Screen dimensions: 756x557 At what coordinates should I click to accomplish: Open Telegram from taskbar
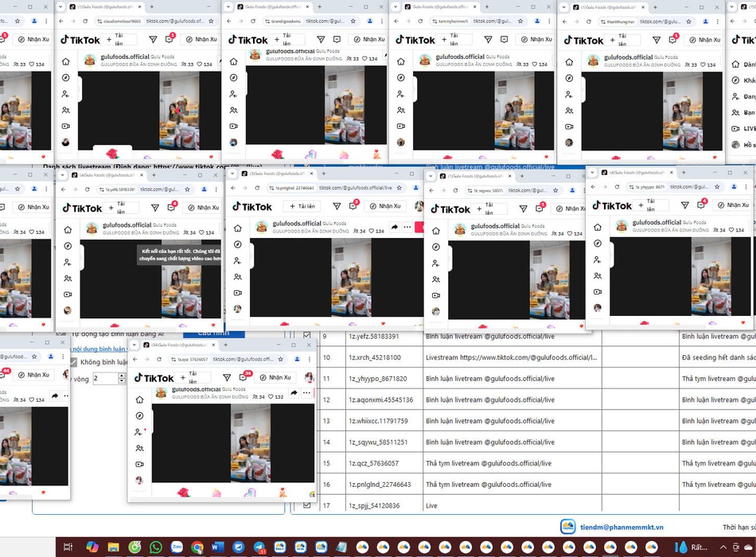[x=259, y=547]
